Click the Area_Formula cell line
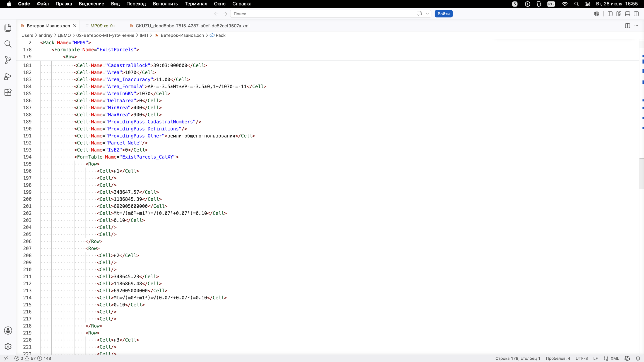Image resolution: width=644 pixels, height=362 pixels. click(x=170, y=86)
